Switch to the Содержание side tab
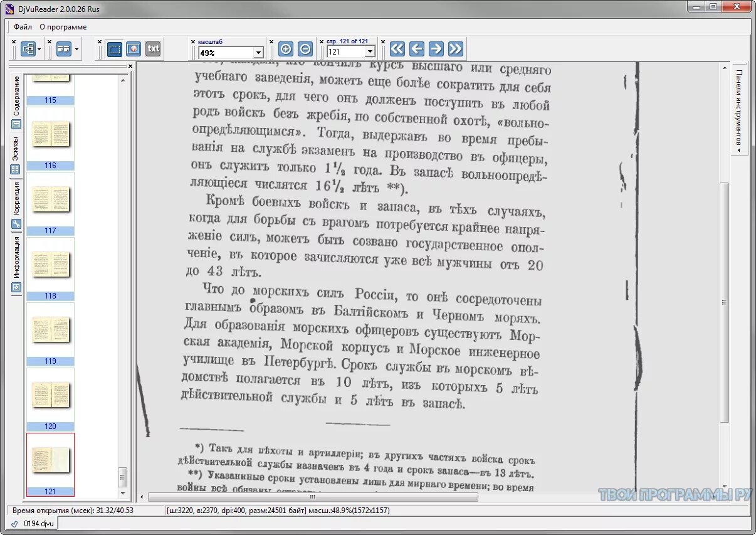 16,103
